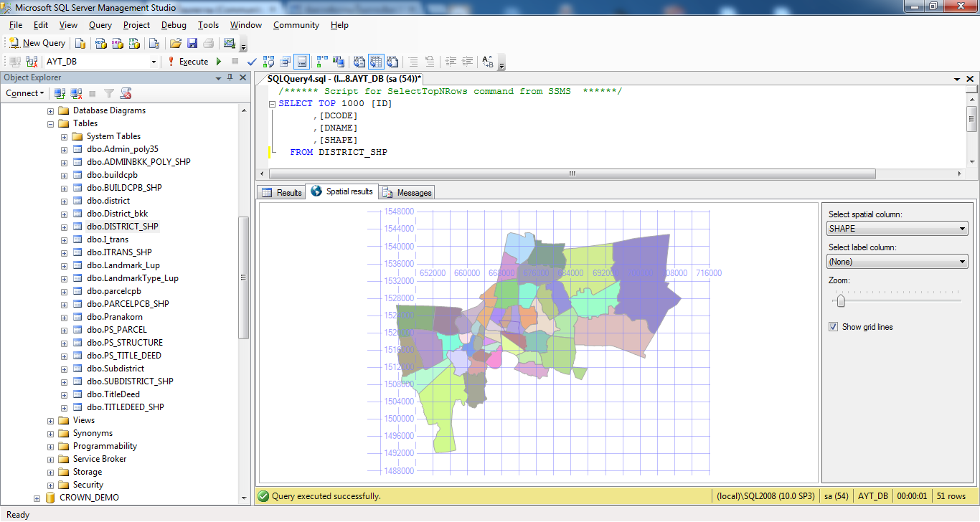
Task: Collapse the SELECT statement outline in the editor
Action: pyautogui.click(x=272, y=104)
